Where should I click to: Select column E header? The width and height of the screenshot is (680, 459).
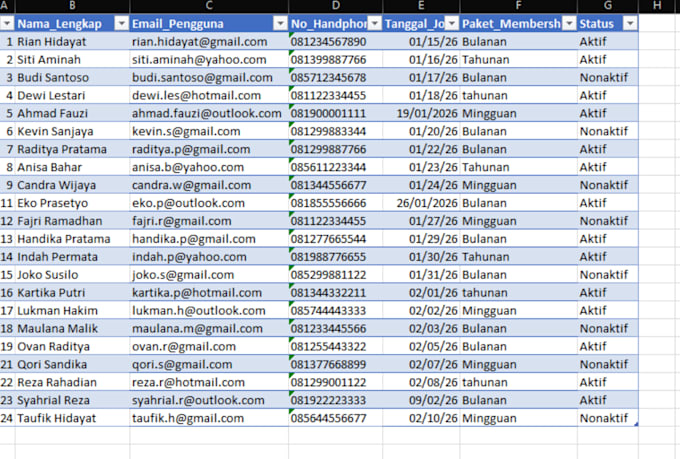point(421,6)
